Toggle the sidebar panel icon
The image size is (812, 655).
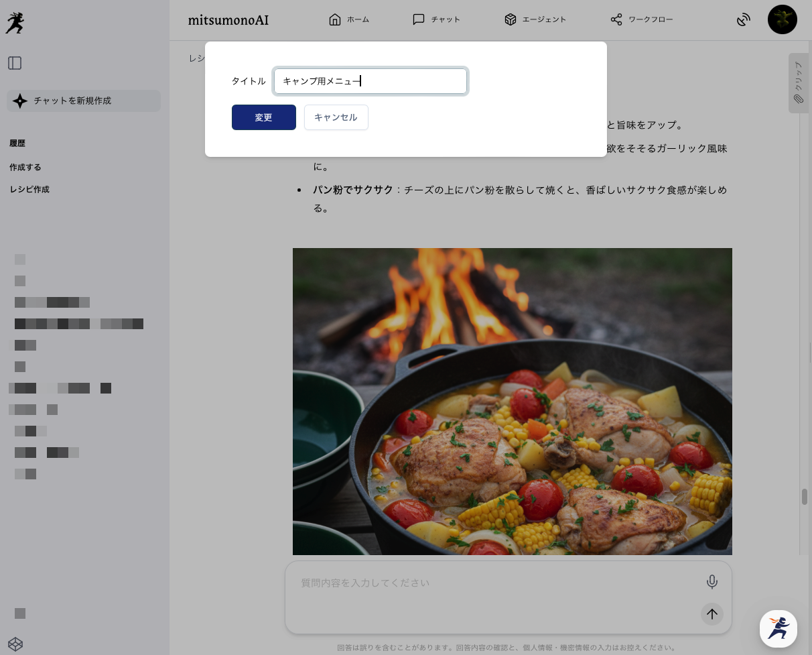pos(15,63)
